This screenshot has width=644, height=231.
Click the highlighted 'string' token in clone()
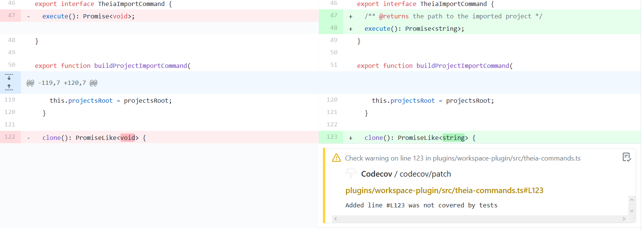[x=453, y=138]
